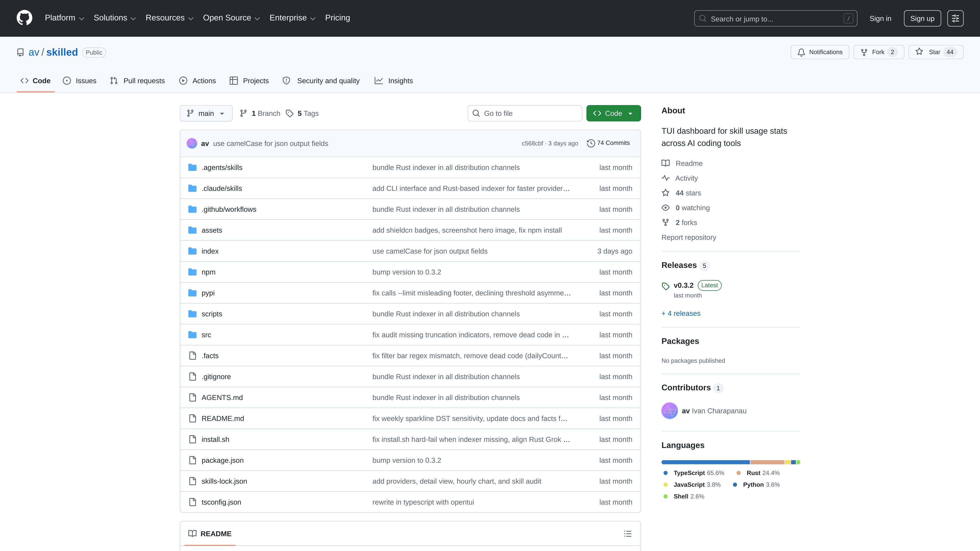
Task: Click the green tag icon next to v0.3.2
Action: click(x=665, y=286)
